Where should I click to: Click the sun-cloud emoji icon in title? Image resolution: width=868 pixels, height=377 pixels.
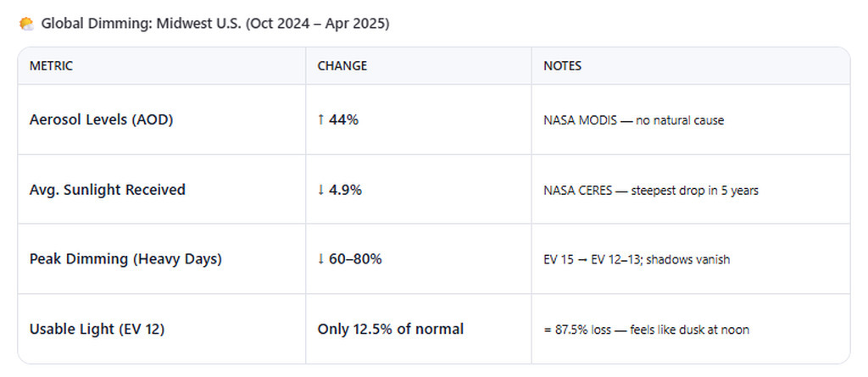click(x=26, y=24)
